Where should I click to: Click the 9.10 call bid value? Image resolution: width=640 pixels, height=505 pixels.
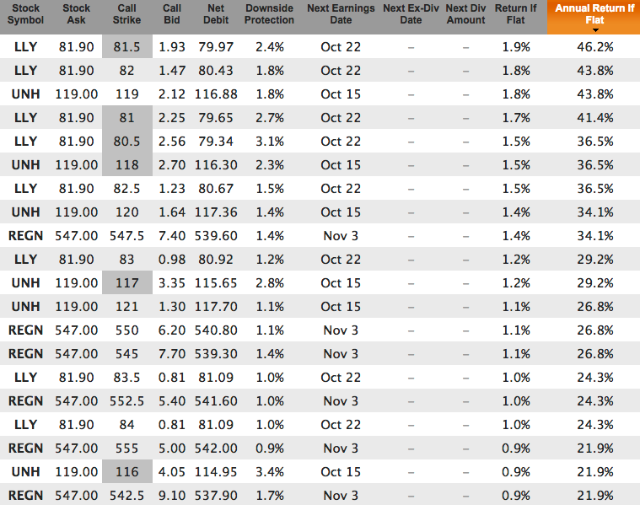(172, 495)
